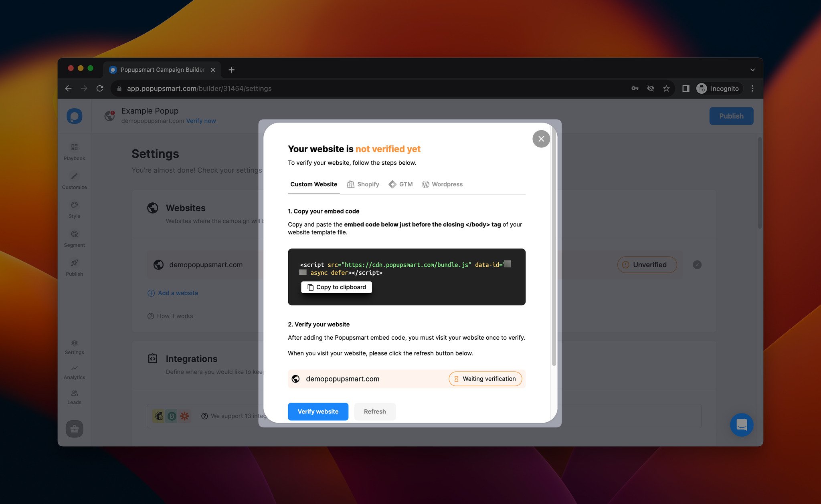Screen dimensions: 821x504
Task: Click Verify now link for demopopupsmart.com
Action: pyautogui.click(x=201, y=120)
